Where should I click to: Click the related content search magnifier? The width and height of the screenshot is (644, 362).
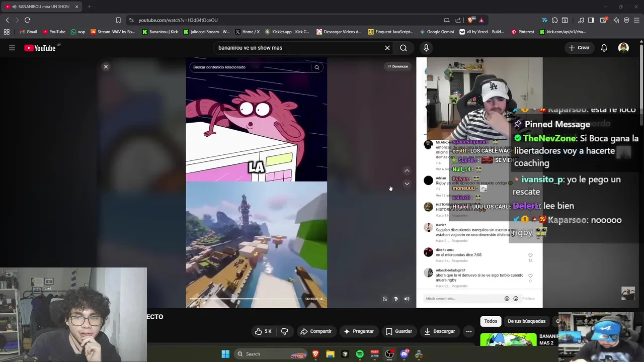point(316,67)
